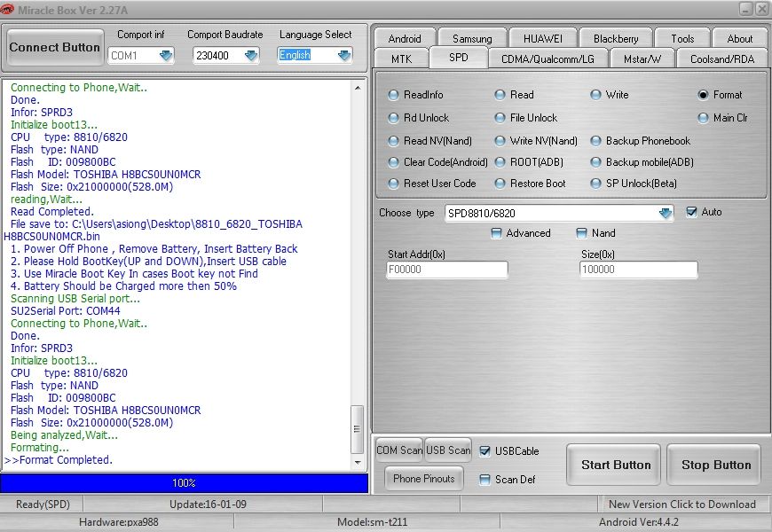Choose the ROOT(ADB) radio option

[x=501, y=162]
